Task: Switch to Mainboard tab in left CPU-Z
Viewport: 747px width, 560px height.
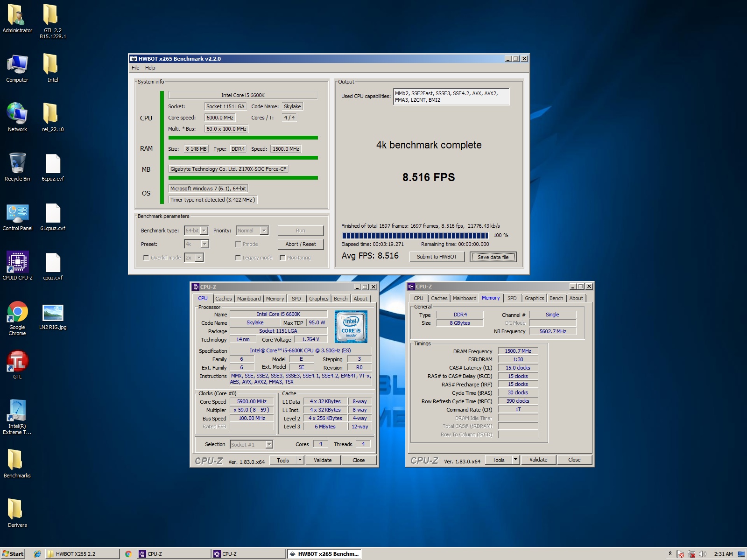Action: 249,299
